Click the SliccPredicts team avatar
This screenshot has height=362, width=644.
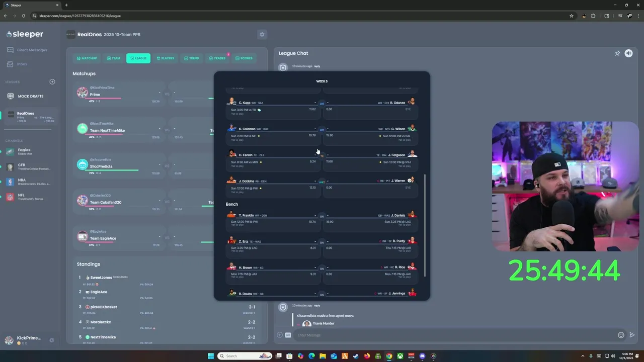[82, 164]
